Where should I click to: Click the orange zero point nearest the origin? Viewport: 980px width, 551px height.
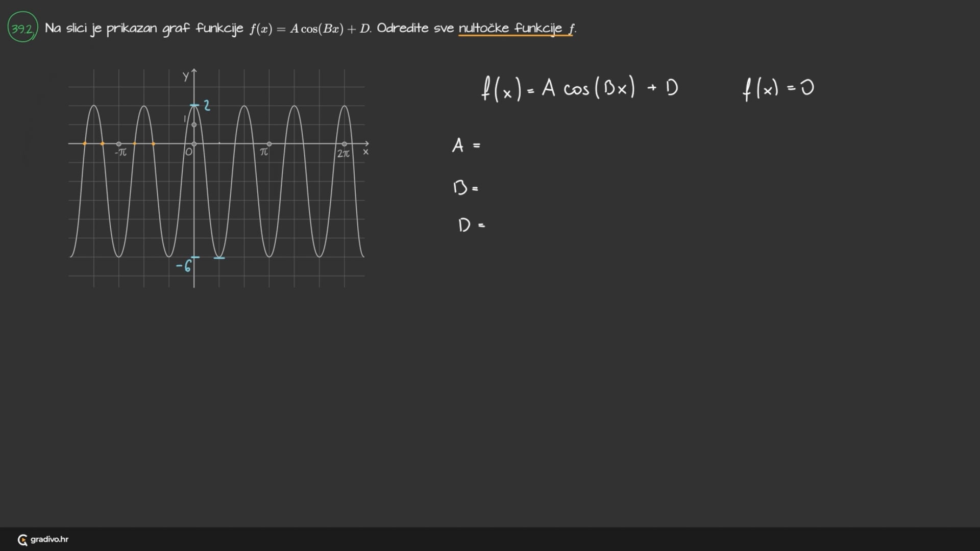[x=154, y=144]
